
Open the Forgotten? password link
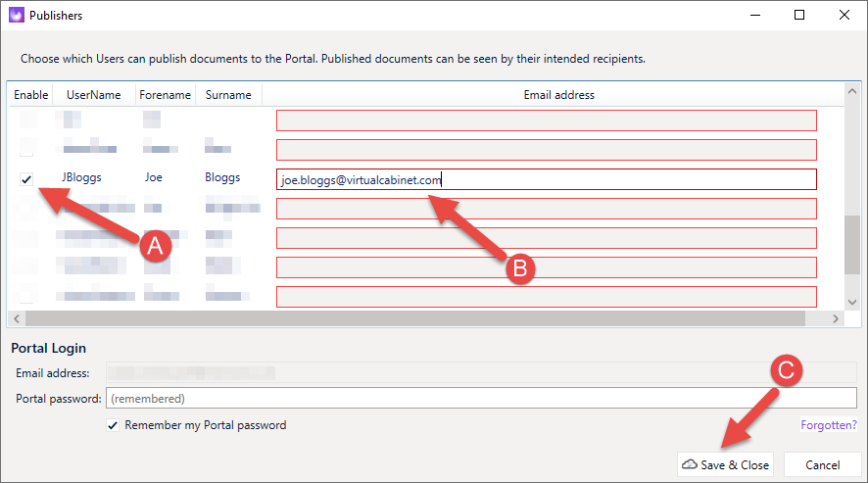coord(828,425)
